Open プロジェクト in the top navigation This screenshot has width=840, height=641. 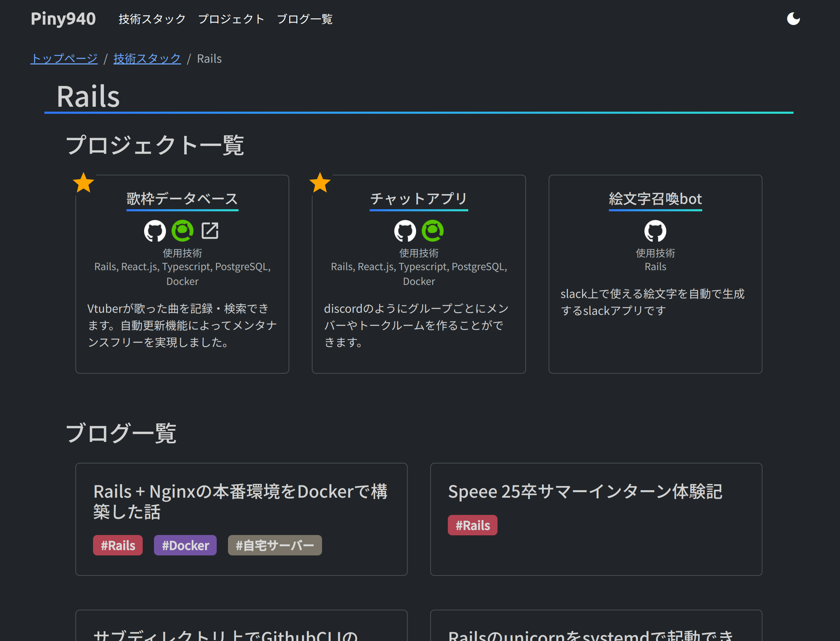point(231,19)
